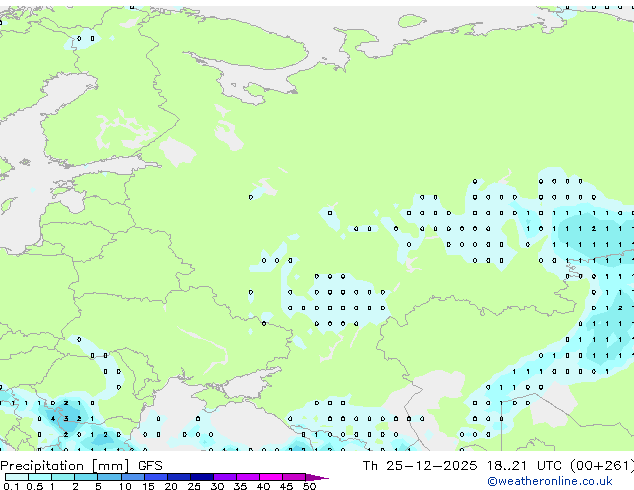Image resolution: width=634 pixels, height=490 pixels.
Task: Click the '0.1' legend scale label
Action: 11,486
